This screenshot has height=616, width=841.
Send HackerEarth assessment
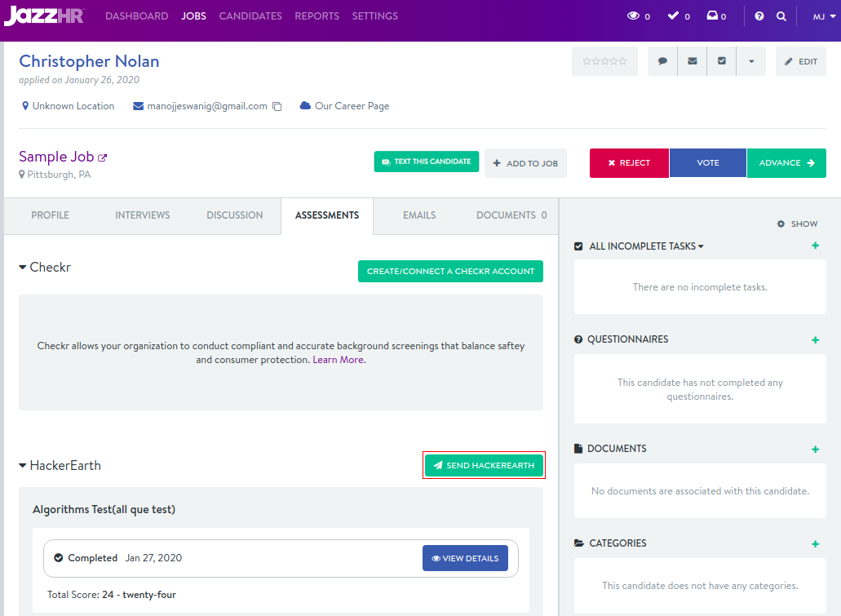coord(484,465)
